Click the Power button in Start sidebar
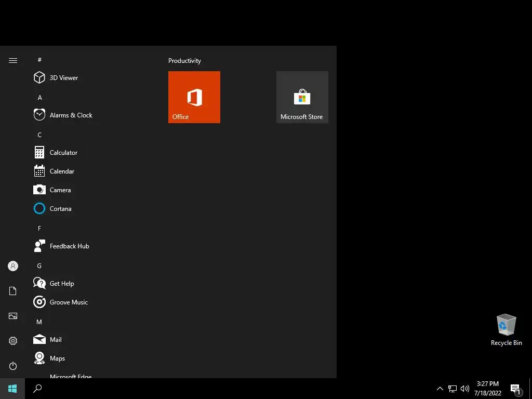Screen dimensions: 532x399 point(13,366)
